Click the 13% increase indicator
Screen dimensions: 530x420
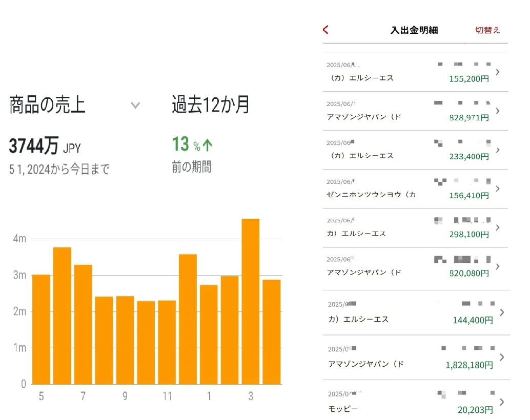point(192,144)
